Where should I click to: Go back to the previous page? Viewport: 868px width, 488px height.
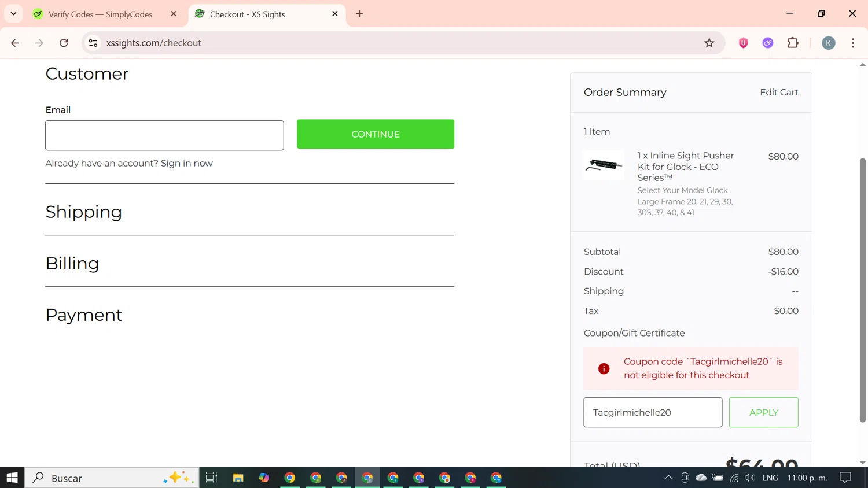[x=15, y=43]
